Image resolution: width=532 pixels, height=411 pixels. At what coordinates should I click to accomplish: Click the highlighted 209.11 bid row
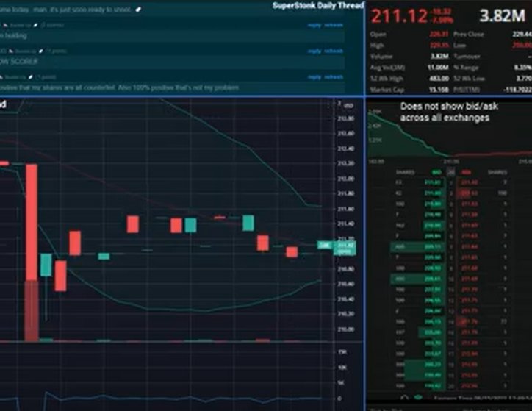[x=417, y=247]
